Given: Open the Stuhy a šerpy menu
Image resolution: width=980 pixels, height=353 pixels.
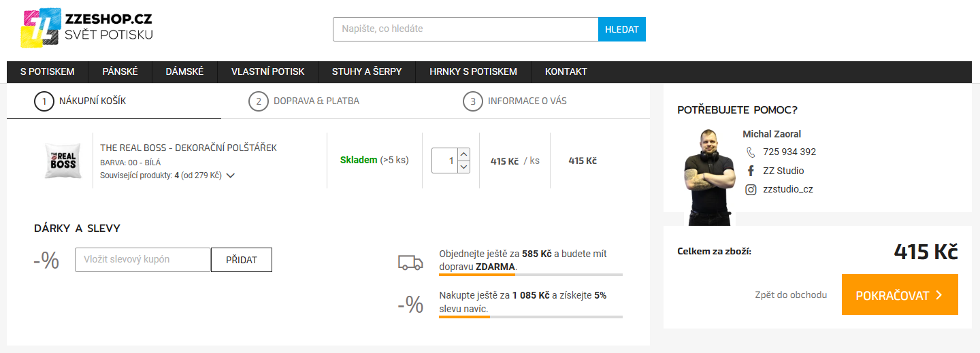Looking at the screenshot, I should pos(367,71).
